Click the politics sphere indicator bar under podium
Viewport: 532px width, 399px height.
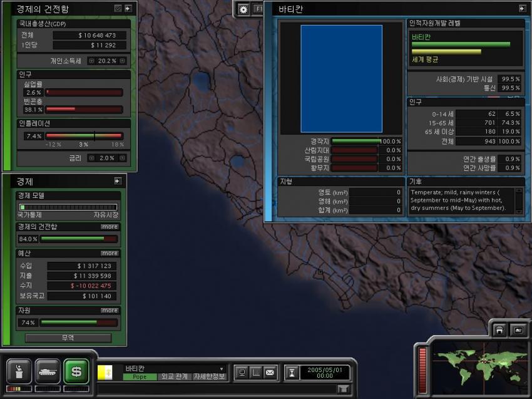(x=19, y=388)
